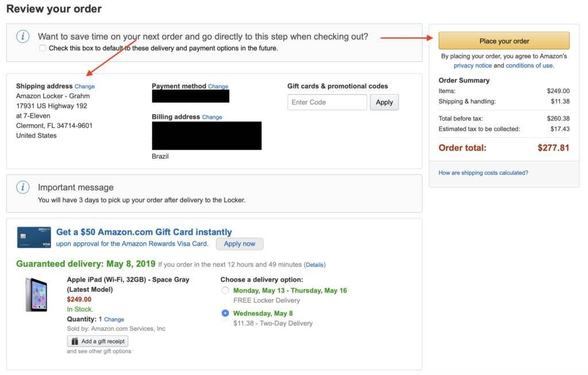Click Add a gift receipt button
The height and width of the screenshot is (375, 588).
click(x=98, y=341)
